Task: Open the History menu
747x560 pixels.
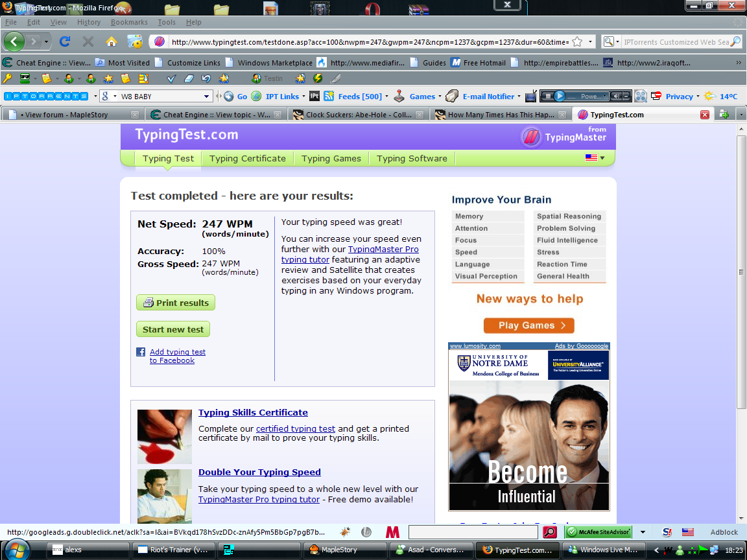Action: [89, 22]
